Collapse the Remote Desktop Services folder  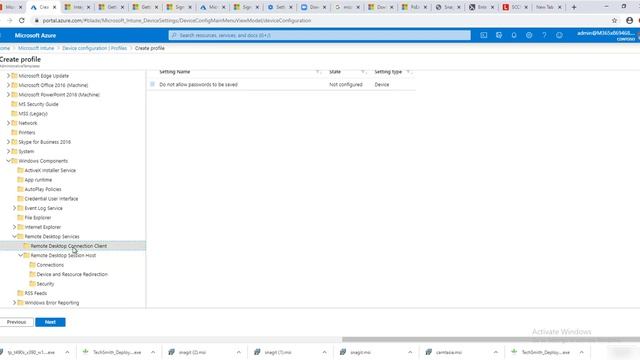pyautogui.click(x=14, y=236)
